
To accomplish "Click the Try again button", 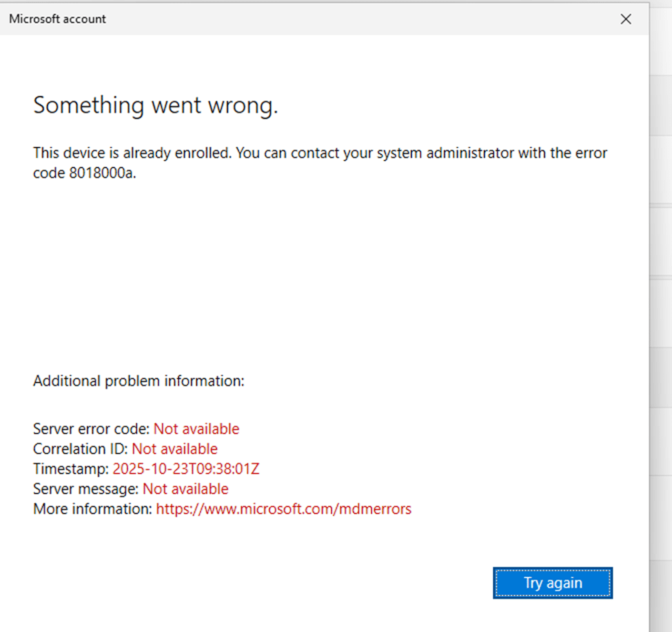I will point(553,583).
